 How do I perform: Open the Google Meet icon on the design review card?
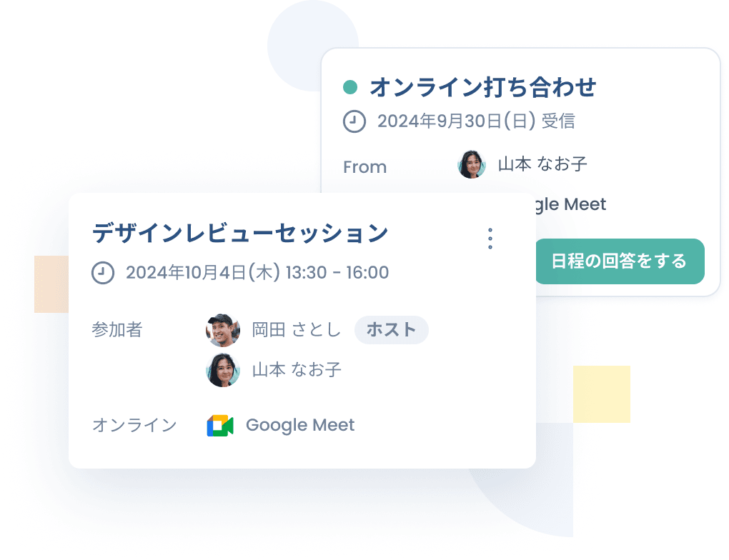[x=222, y=425]
